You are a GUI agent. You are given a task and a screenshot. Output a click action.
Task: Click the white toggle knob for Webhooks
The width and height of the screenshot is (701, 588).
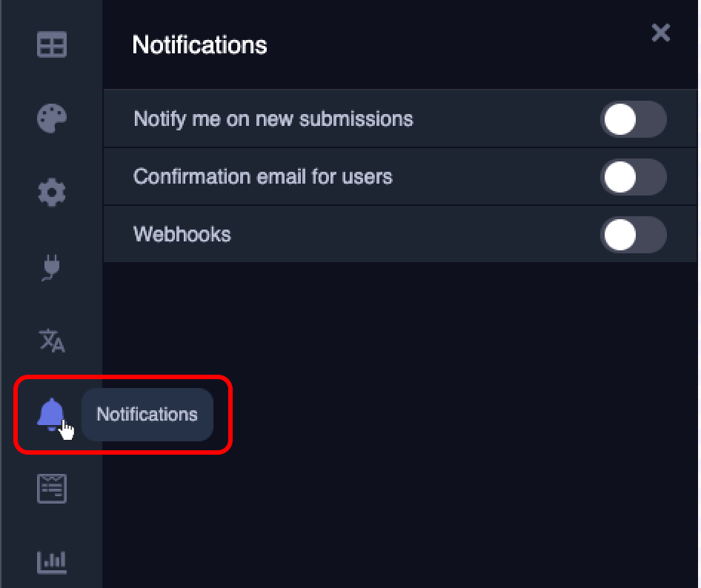(620, 234)
